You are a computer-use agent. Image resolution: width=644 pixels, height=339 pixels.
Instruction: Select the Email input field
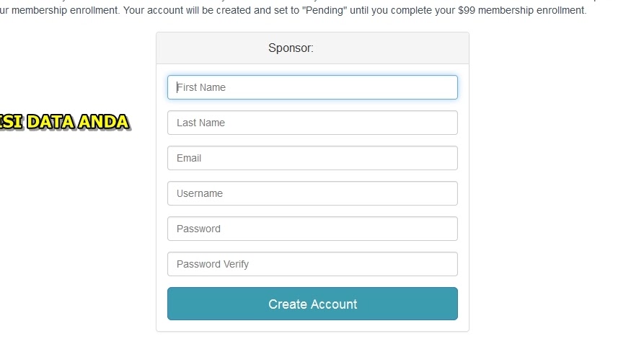[312, 158]
